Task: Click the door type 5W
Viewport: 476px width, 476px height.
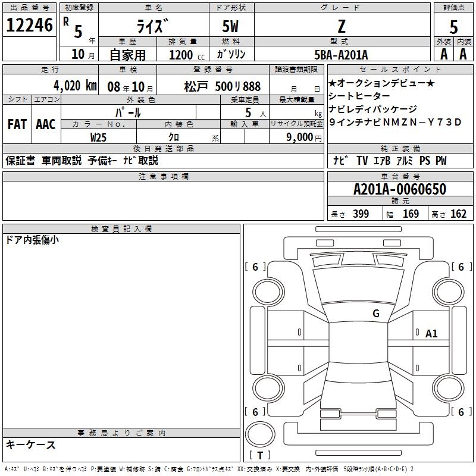Action: (x=230, y=26)
